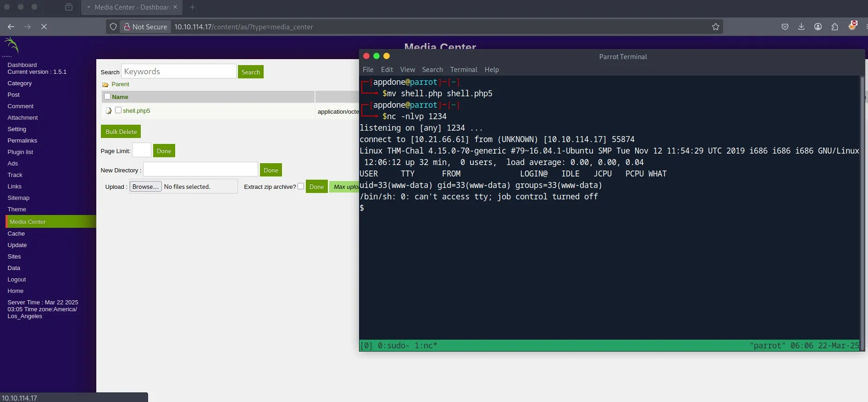
Task: Open the Help menu in Parrot Terminal
Action: coord(492,70)
